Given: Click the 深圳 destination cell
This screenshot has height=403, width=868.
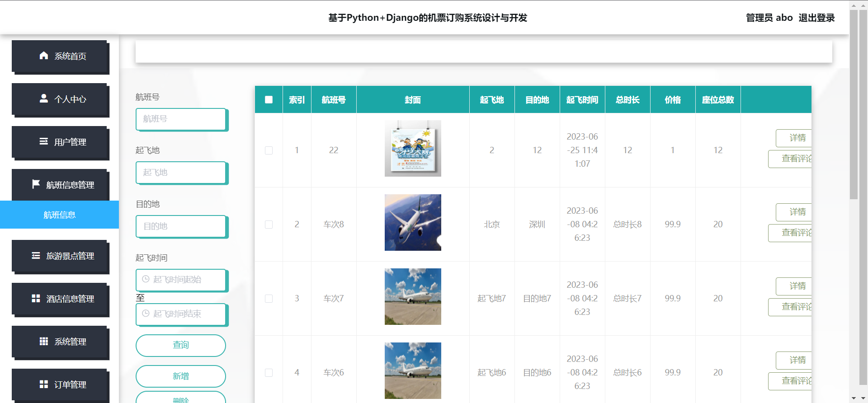Looking at the screenshot, I should point(537,225).
